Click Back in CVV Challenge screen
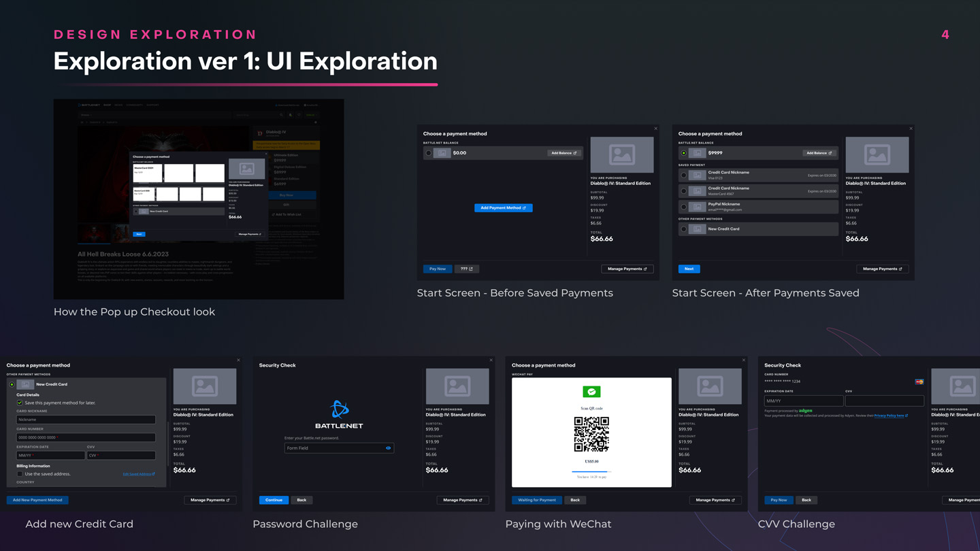This screenshot has width=980, height=551. [x=806, y=500]
